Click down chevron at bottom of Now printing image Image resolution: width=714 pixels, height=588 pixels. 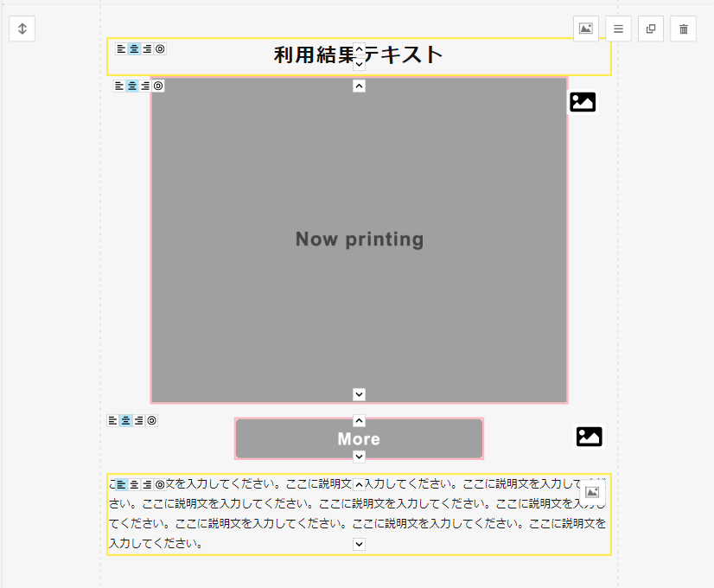pos(360,394)
